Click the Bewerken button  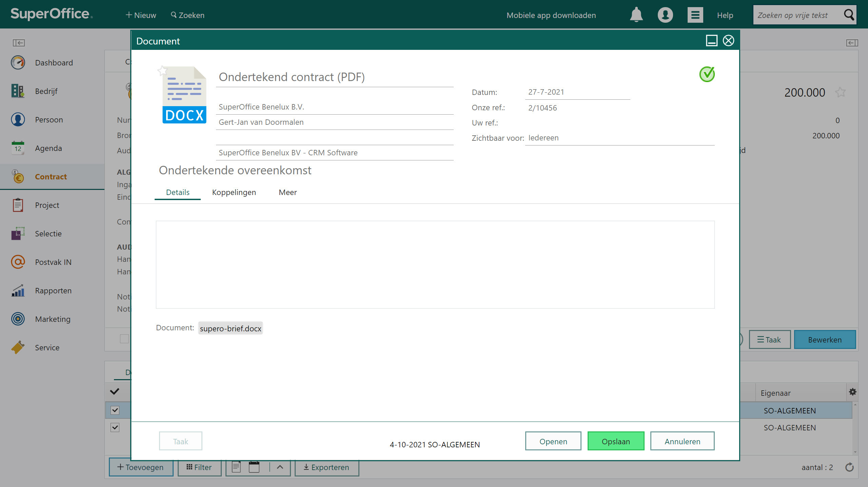click(x=825, y=339)
